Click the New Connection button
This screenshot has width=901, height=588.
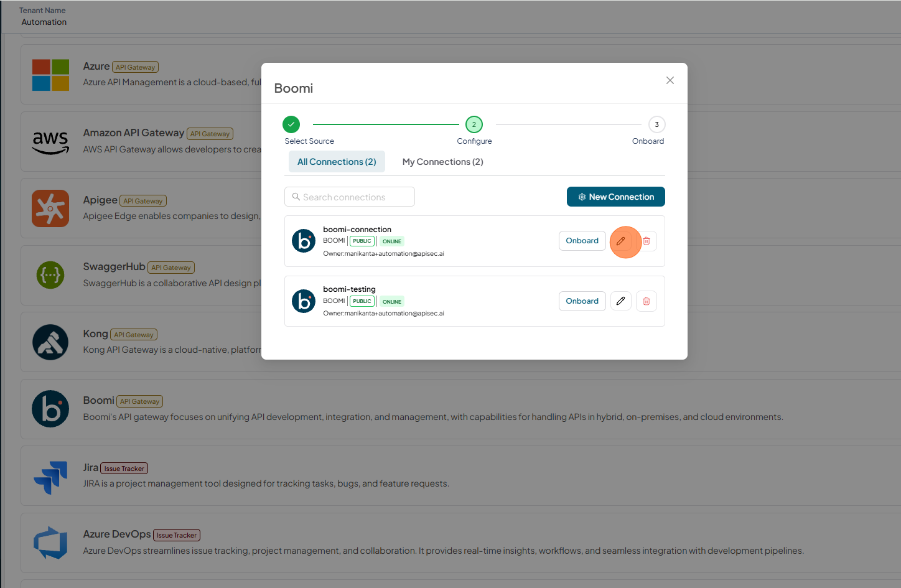pos(616,197)
